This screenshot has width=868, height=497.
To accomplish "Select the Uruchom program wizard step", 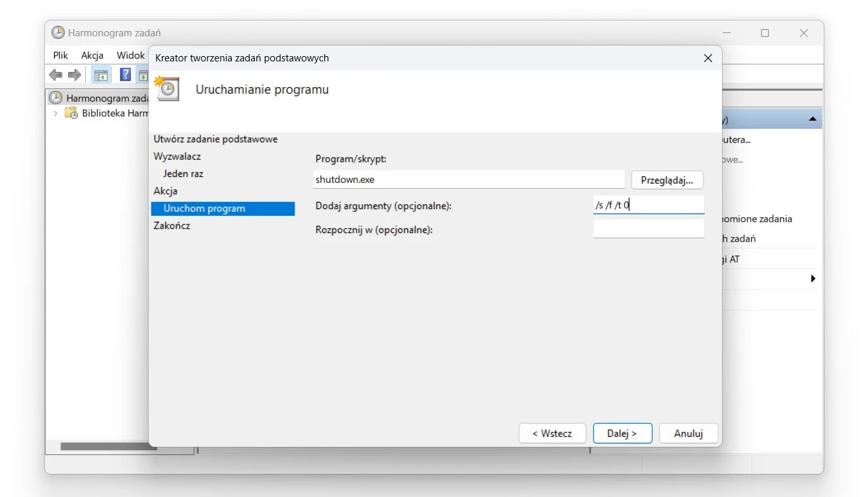I will tap(223, 209).
